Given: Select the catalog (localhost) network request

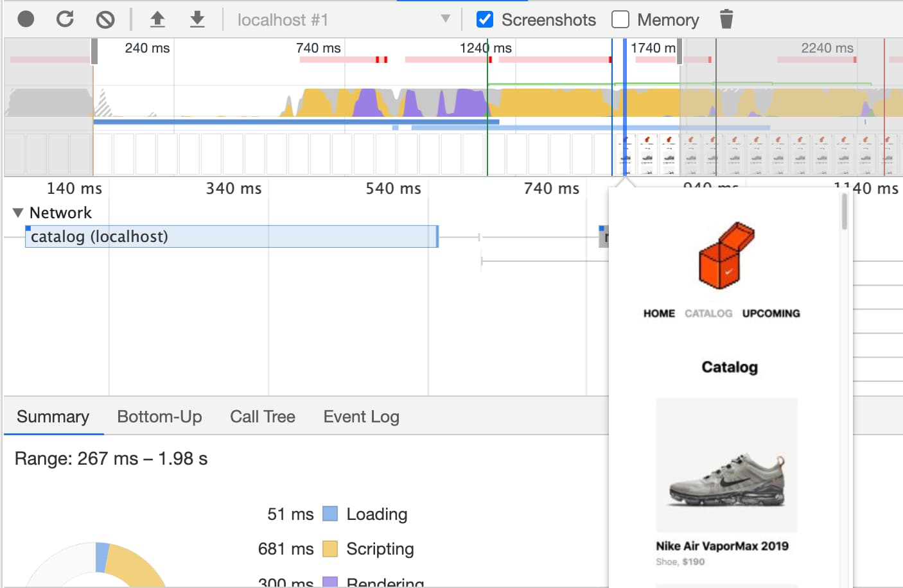Looking at the screenshot, I should 231,236.
